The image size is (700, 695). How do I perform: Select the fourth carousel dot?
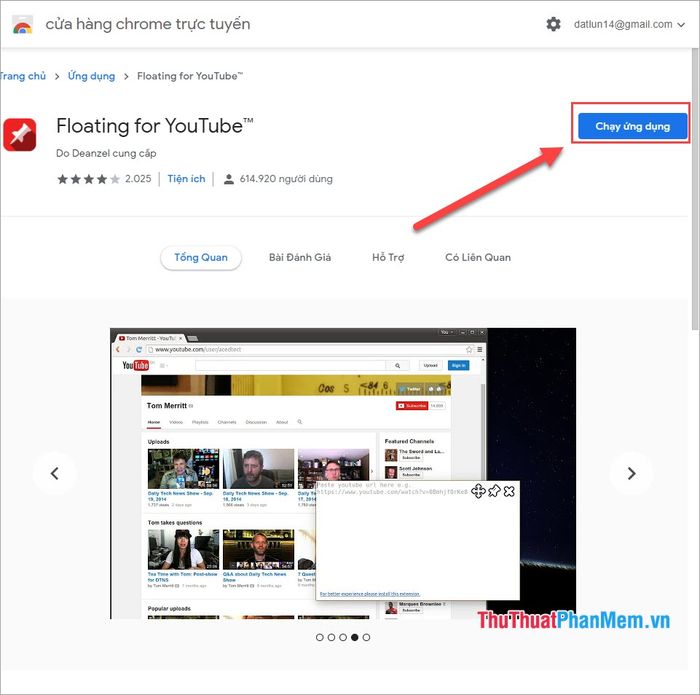[x=354, y=637]
